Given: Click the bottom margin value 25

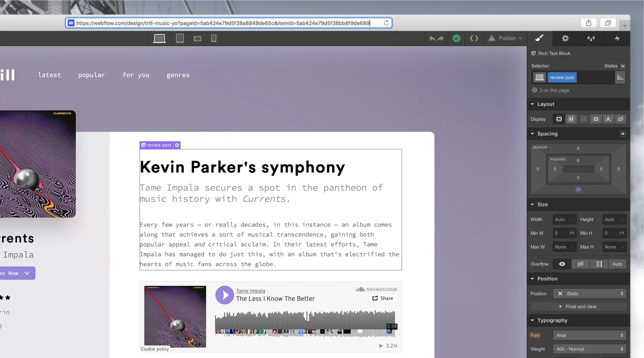Looking at the screenshot, I should [578, 189].
